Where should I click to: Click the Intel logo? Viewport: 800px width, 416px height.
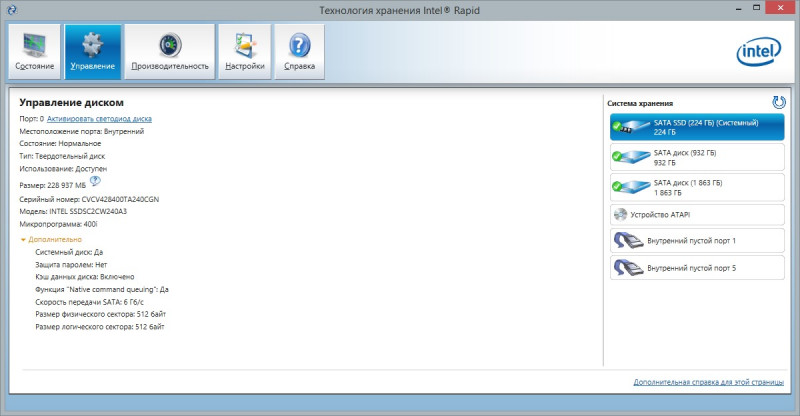[759, 52]
